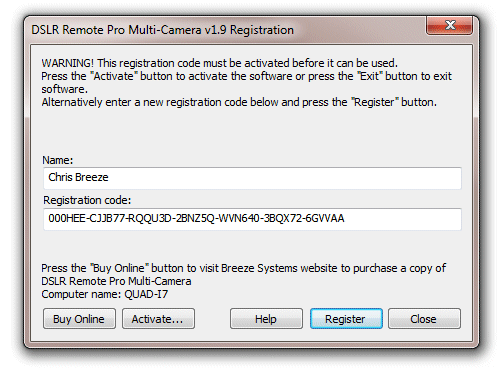Open Help for registration
The image size is (500, 370).
[266, 319]
